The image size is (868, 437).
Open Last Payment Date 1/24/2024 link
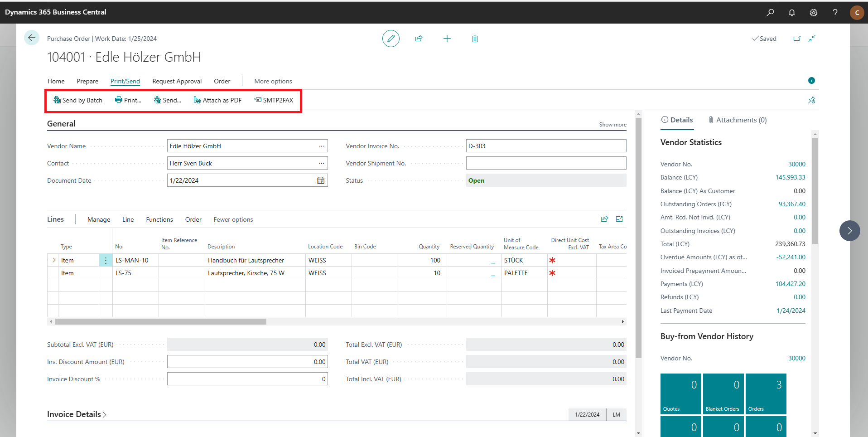(791, 311)
